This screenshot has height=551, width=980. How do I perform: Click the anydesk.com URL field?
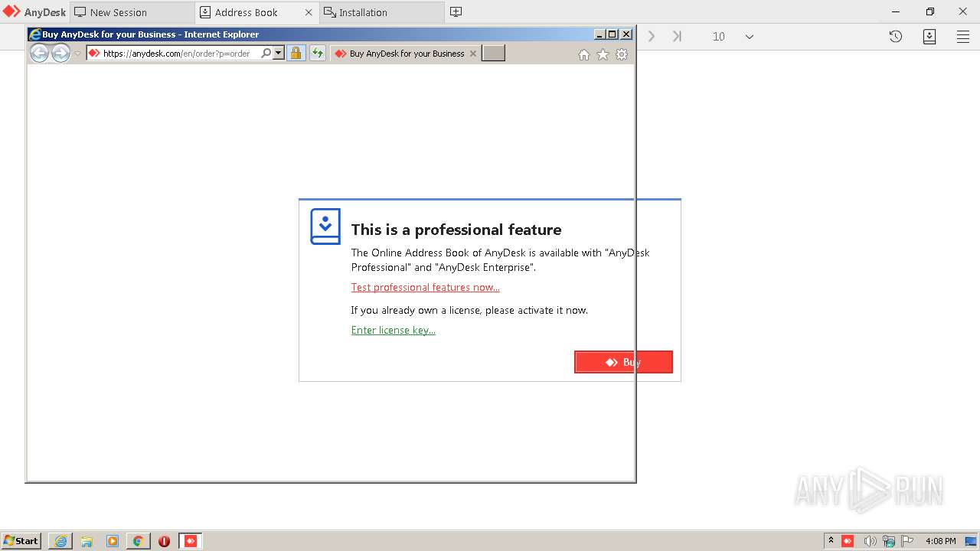tap(176, 53)
